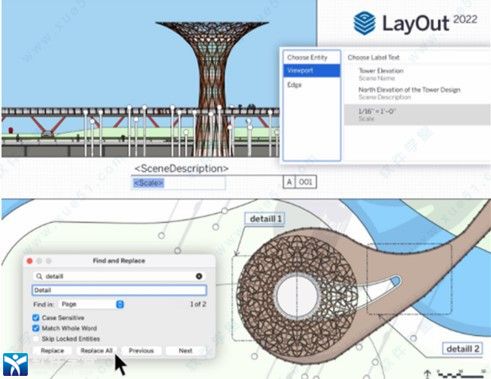This screenshot has width=491, height=379.
Task: Clear the search field with the X icon
Action: (199, 276)
